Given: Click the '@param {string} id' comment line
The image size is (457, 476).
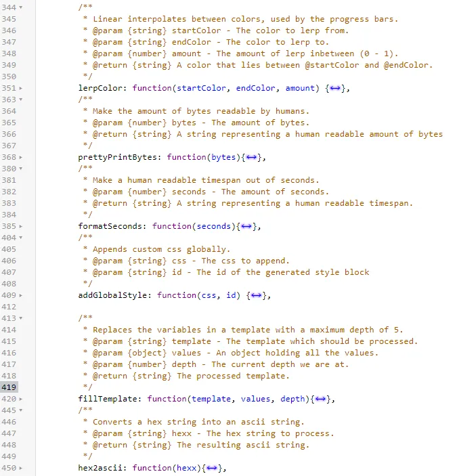Looking at the screenshot, I should coord(231,272).
